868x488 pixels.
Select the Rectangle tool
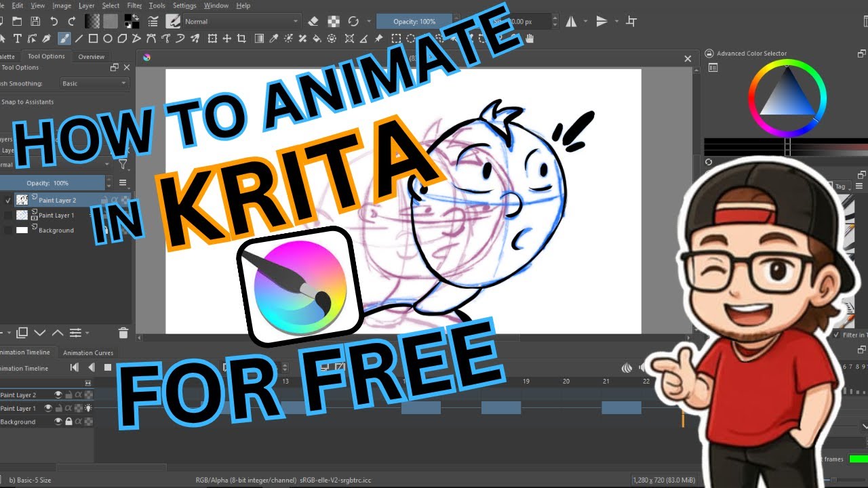[x=93, y=39]
